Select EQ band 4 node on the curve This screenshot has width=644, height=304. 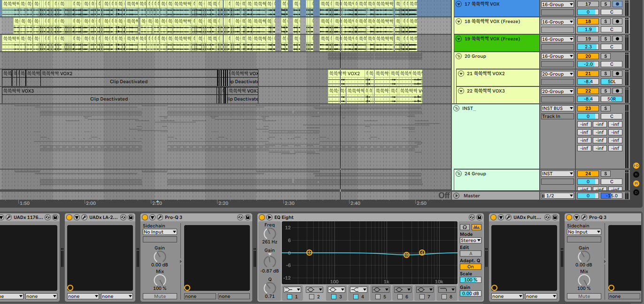[x=422, y=253]
